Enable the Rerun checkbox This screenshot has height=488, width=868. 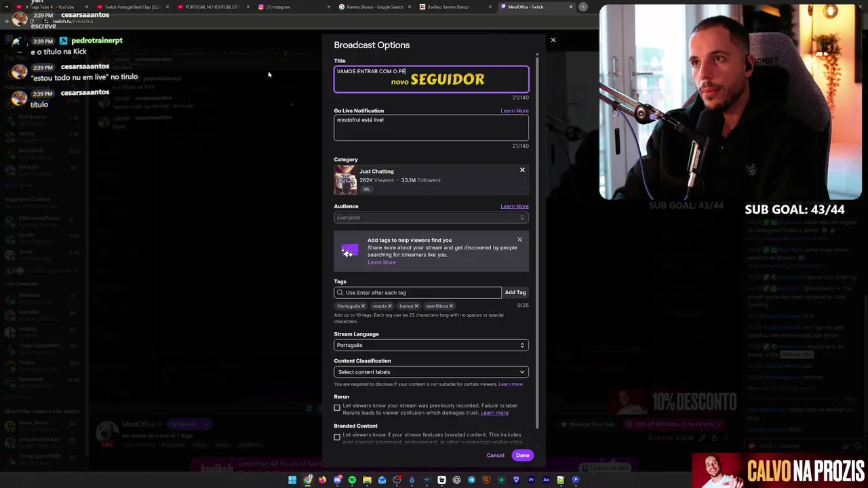point(337,408)
